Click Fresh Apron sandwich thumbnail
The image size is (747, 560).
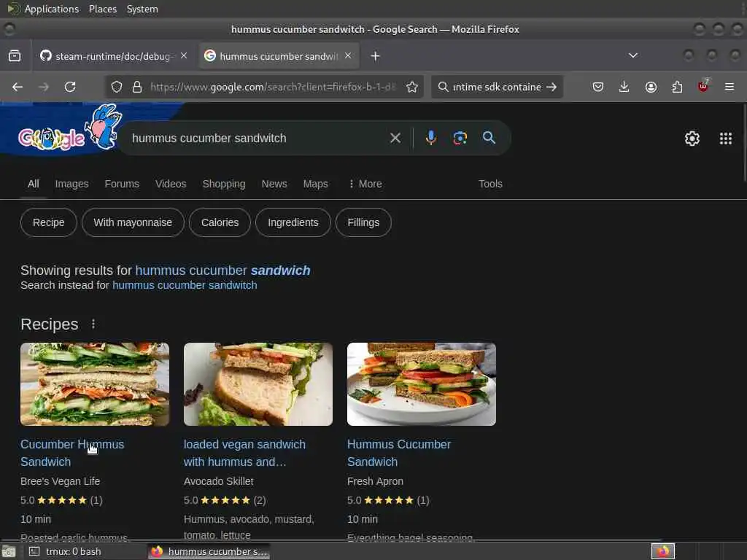tap(422, 384)
